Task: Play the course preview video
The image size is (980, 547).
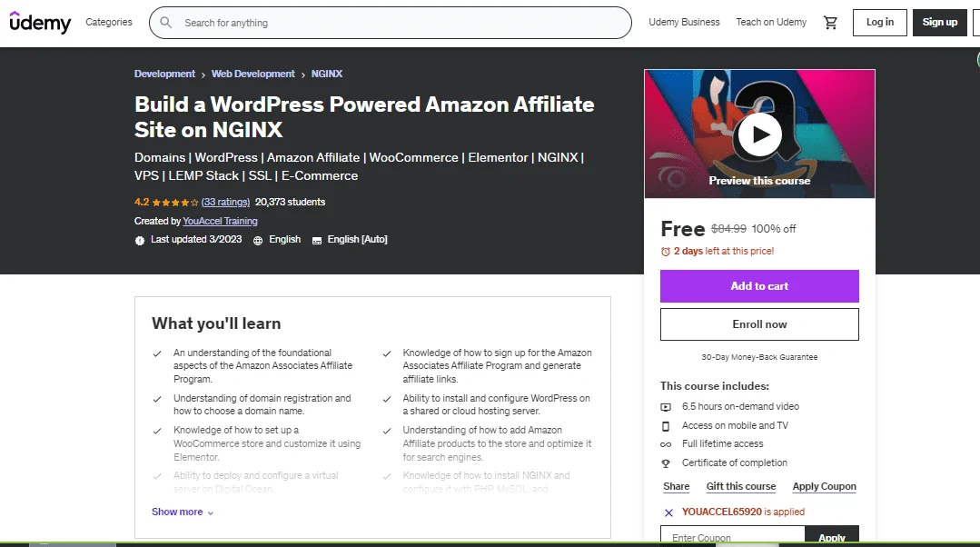Action: coord(759,134)
